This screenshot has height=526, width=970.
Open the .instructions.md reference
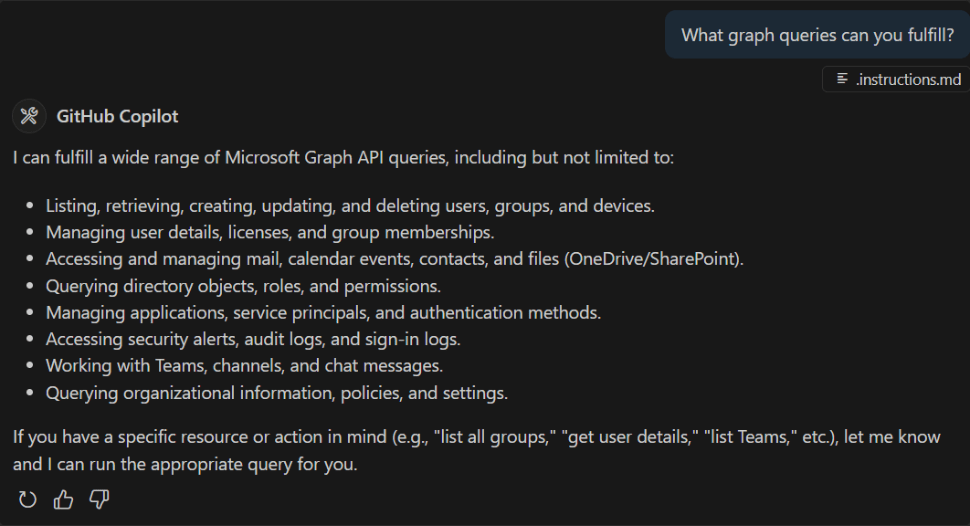coord(907,79)
